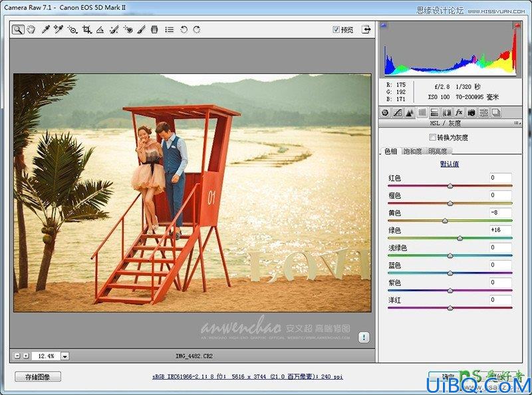The width and height of the screenshot is (532, 395).
Task: Click the 黄色 value field showing -8
Action: point(501,213)
